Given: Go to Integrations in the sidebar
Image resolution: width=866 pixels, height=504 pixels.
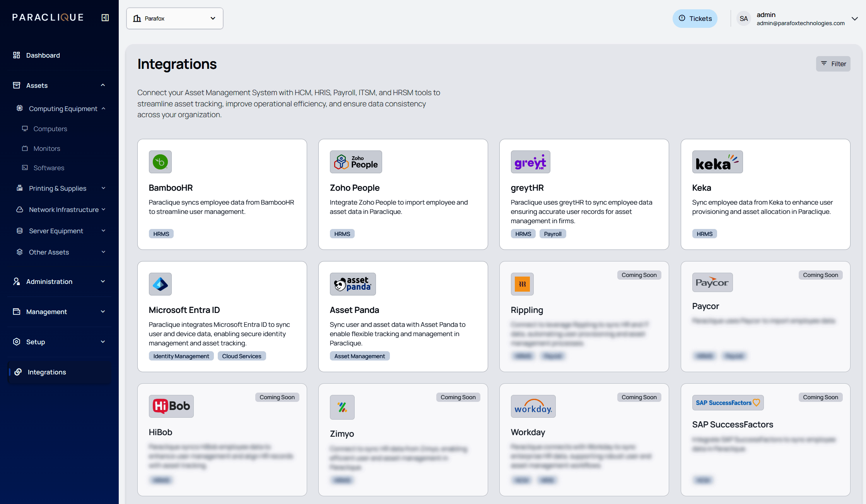Looking at the screenshot, I should click(x=47, y=372).
